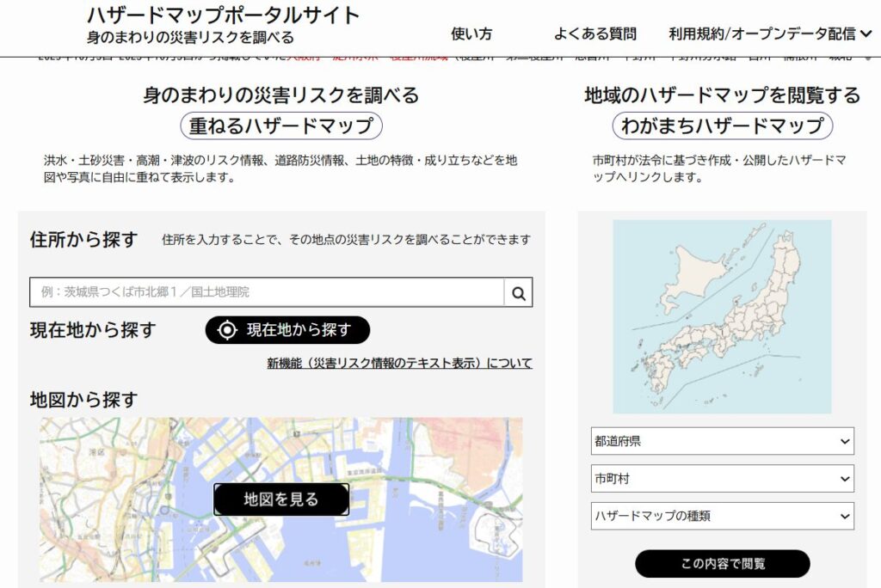Click the わがまちハザードマップ button
Viewport: 881px width, 588px height.
pos(722,126)
